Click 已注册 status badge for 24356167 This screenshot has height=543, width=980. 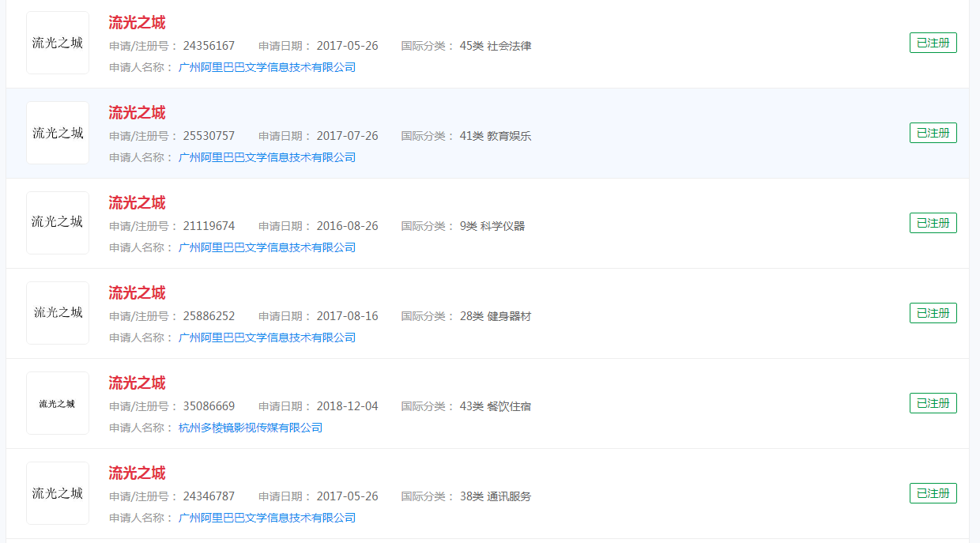click(933, 43)
